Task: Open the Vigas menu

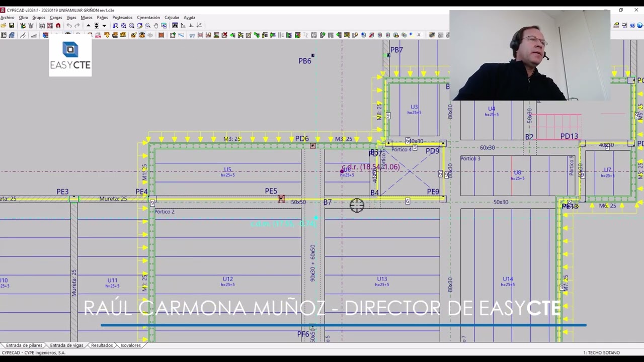Action: [71, 18]
